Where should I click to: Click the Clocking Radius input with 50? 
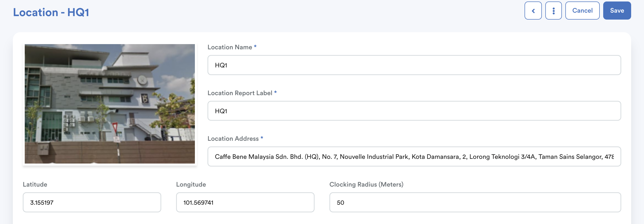click(x=475, y=202)
